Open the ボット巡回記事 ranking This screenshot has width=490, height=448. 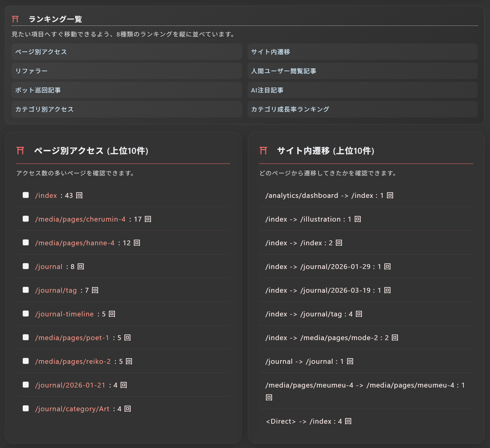(x=127, y=90)
